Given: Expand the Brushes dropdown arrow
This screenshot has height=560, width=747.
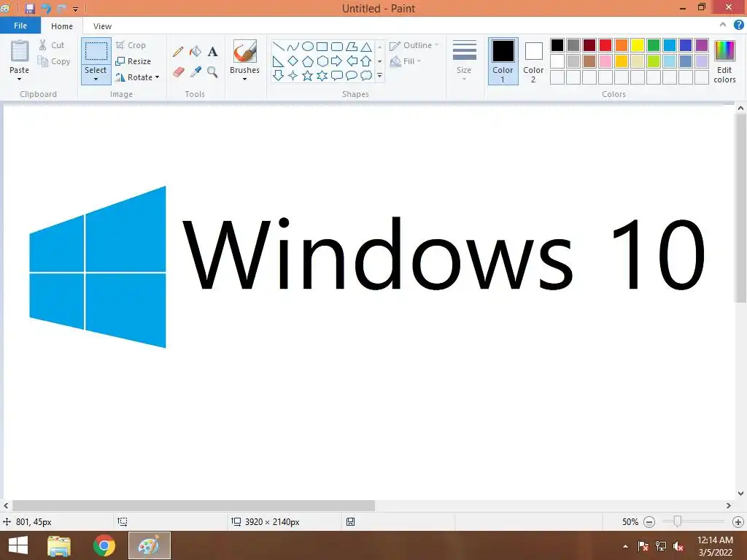Looking at the screenshot, I should point(244,79).
